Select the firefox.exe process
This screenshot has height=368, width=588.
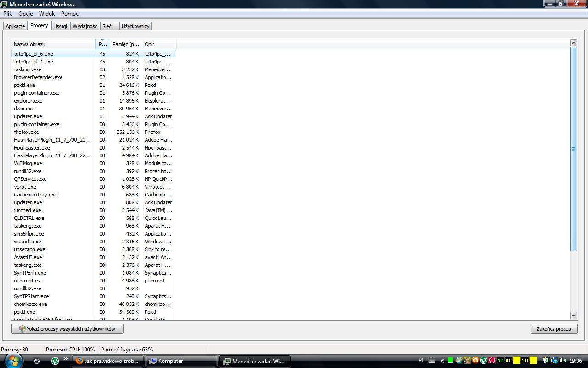(94, 132)
